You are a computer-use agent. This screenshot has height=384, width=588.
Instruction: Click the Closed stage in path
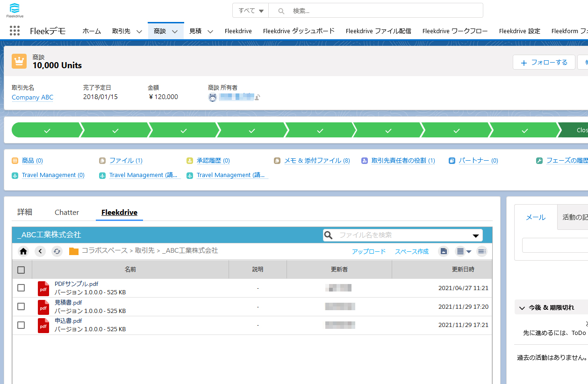(574, 130)
